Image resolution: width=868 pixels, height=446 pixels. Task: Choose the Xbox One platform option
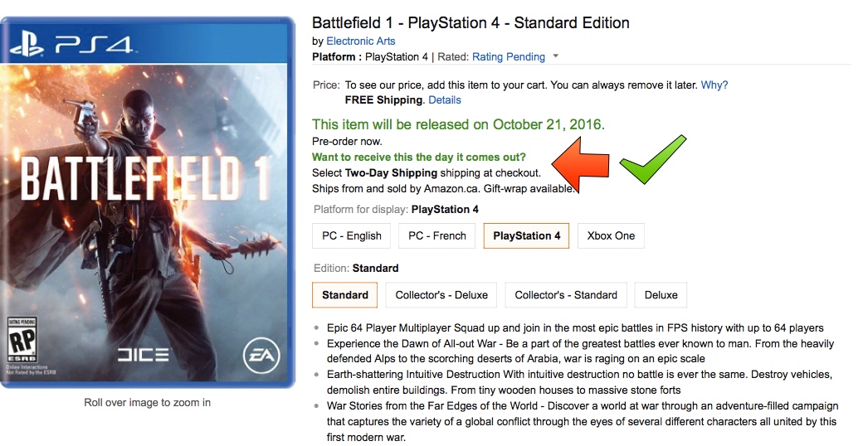[x=611, y=235]
